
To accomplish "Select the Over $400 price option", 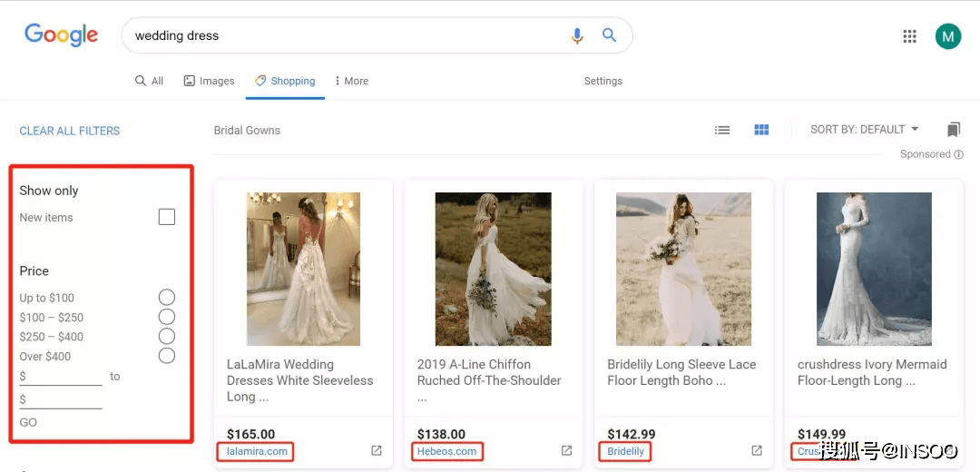I will click(x=167, y=356).
